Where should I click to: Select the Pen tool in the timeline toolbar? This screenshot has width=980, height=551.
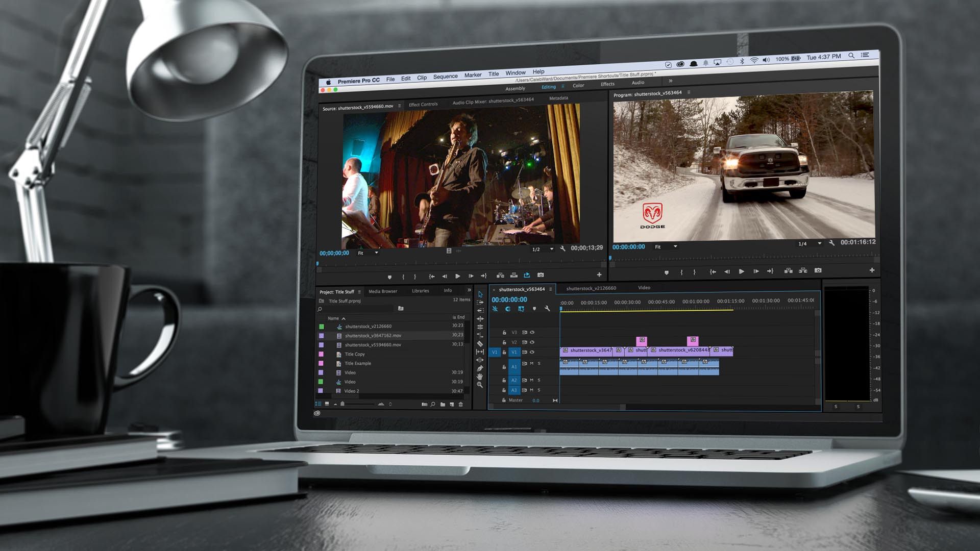(481, 367)
